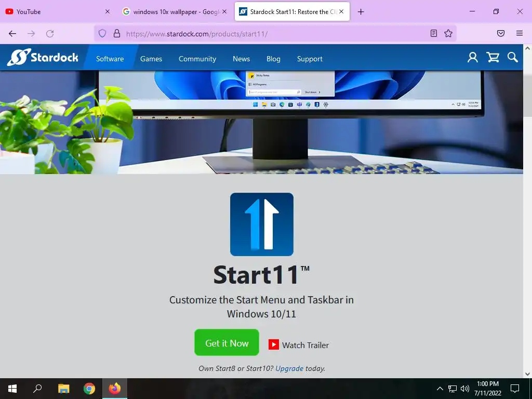Click the page scrollbar down arrow

point(528,374)
